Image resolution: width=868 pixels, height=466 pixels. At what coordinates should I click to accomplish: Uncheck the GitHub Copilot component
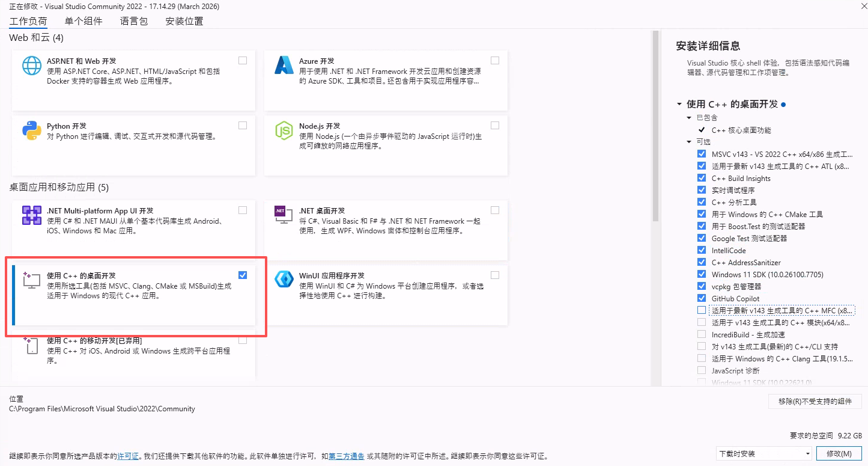coord(702,298)
